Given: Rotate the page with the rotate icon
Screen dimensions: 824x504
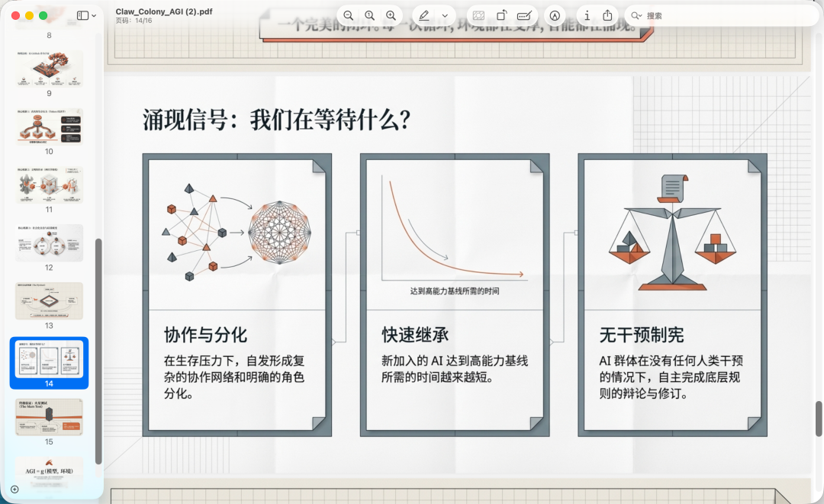Looking at the screenshot, I should coord(502,16).
